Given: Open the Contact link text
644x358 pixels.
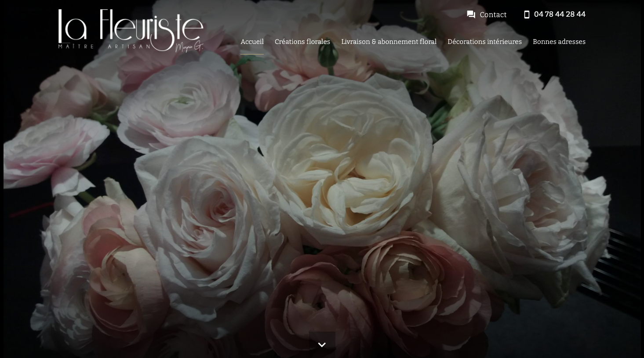Looking at the screenshot, I should (x=493, y=15).
